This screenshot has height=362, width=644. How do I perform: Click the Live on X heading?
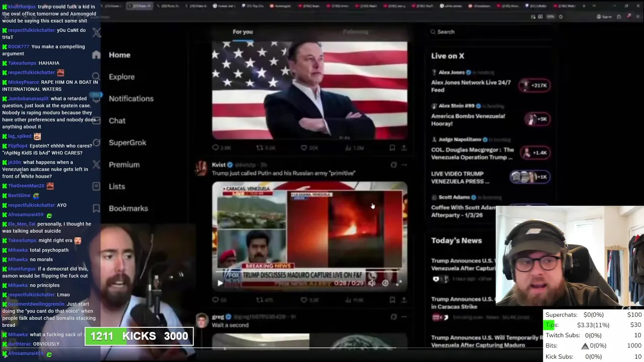448,56
